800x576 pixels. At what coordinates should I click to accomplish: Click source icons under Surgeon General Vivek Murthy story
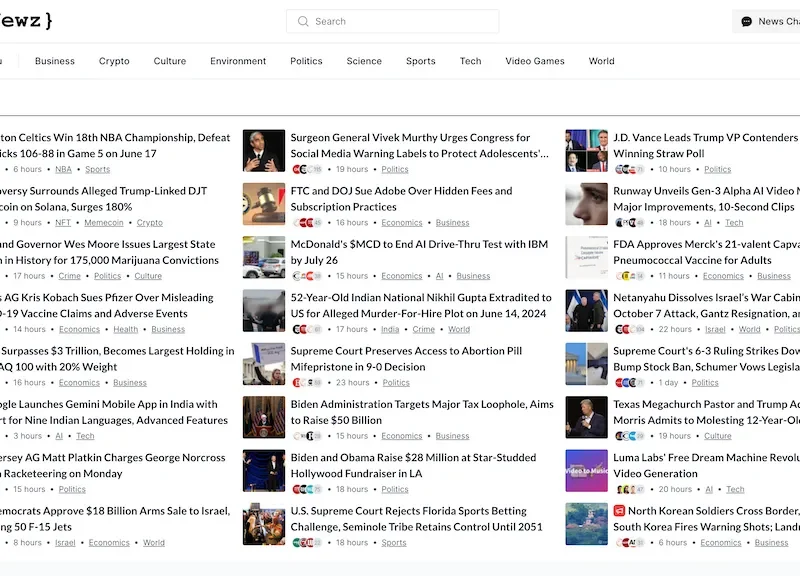[307, 169]
